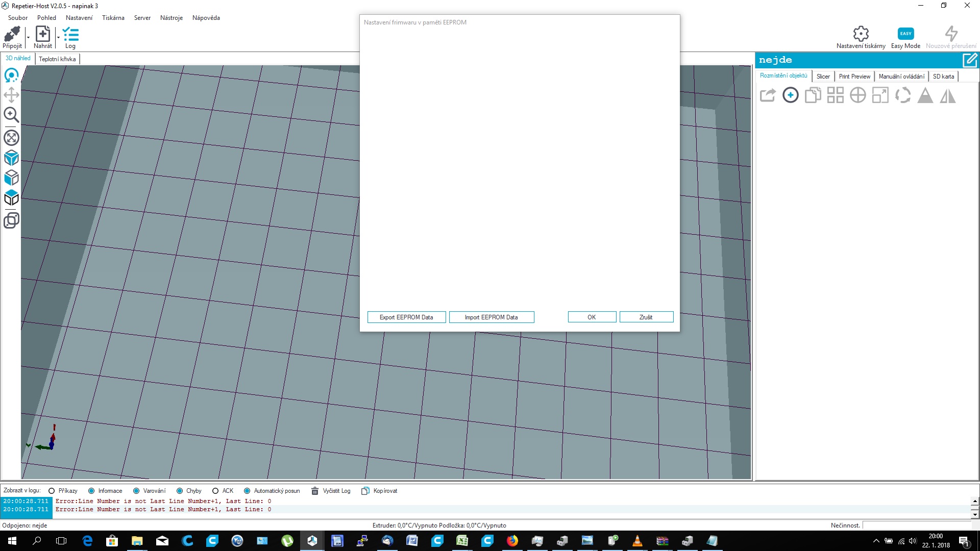
Task: Disable Automatický posun option
Action: [247, 491]
